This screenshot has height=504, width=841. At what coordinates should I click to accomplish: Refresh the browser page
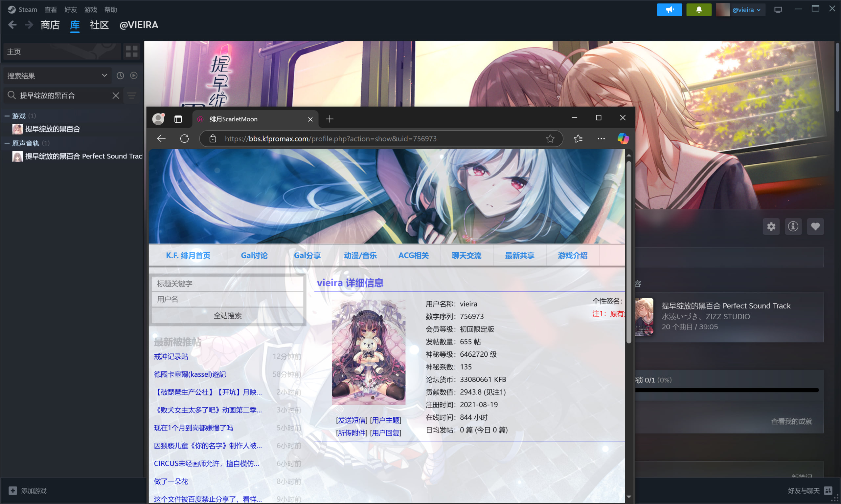click(184, 138)
